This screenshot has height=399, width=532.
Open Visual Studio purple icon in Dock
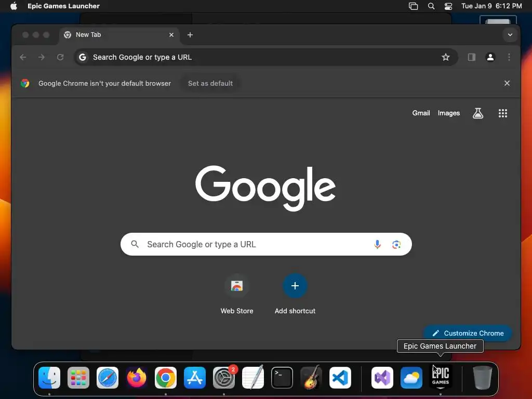(x=382, y=378)
